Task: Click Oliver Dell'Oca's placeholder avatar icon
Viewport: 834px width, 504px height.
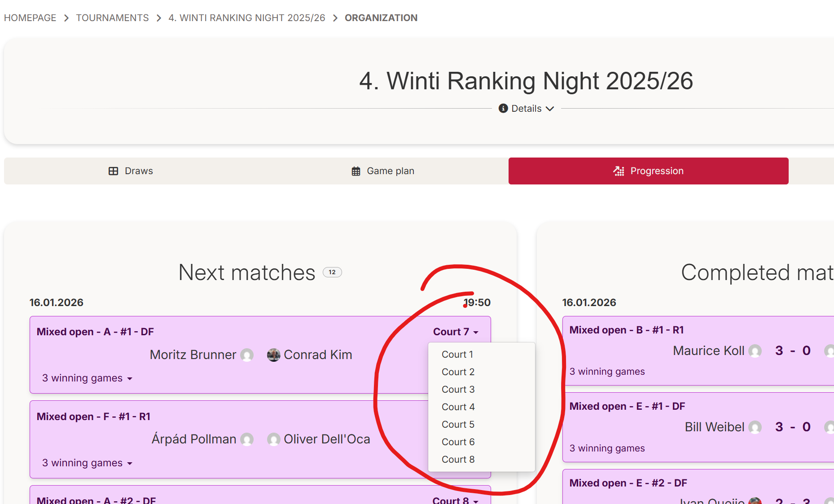Action: coord(273,439)
